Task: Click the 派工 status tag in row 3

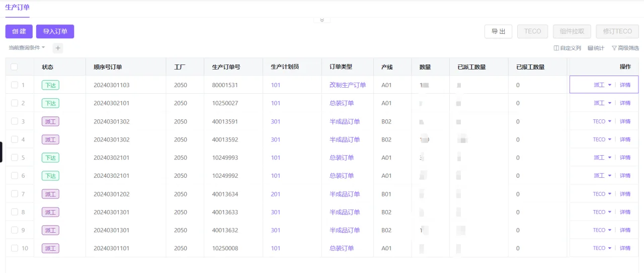Action: point(50,121)
